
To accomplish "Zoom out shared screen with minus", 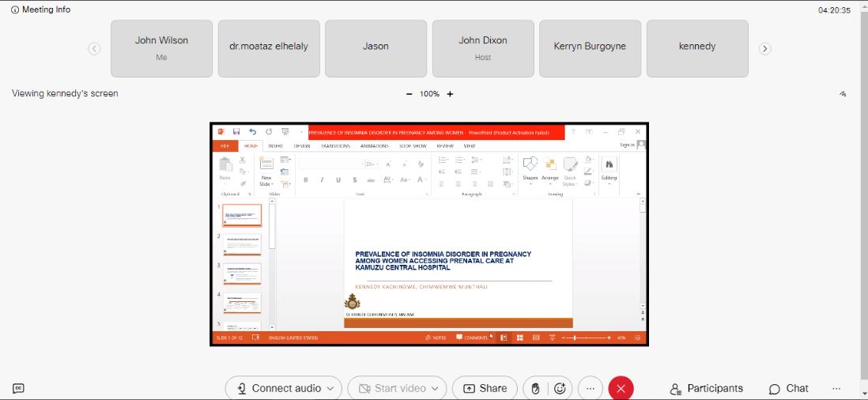I will [409, 94].
